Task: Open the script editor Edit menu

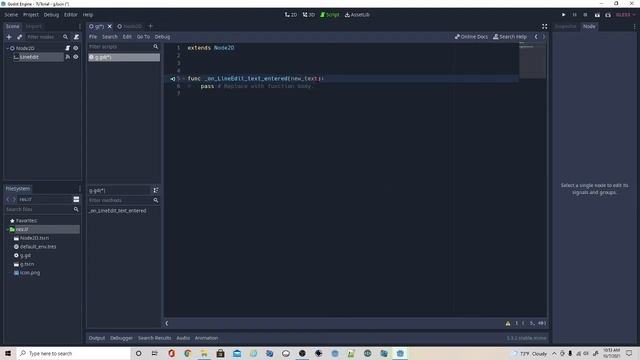Action: coord(127,37)
